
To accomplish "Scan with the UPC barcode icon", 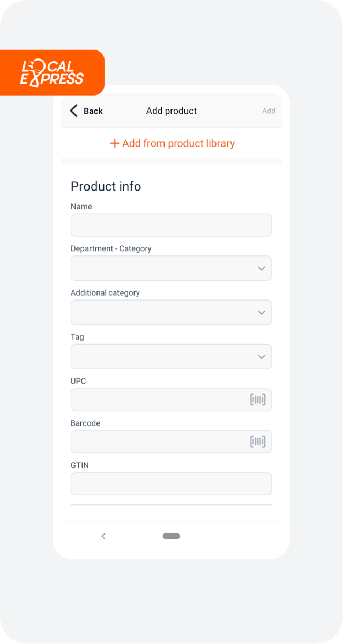I will (x=258, y=399).
